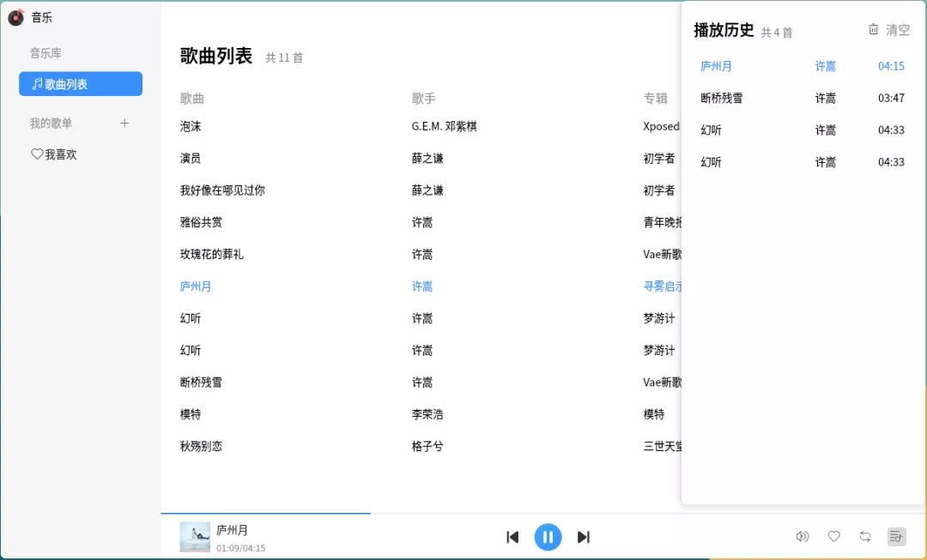Click the app logo icon next to 音乐
This screenshot has height=560, width=927.
(x=15, y=16)
